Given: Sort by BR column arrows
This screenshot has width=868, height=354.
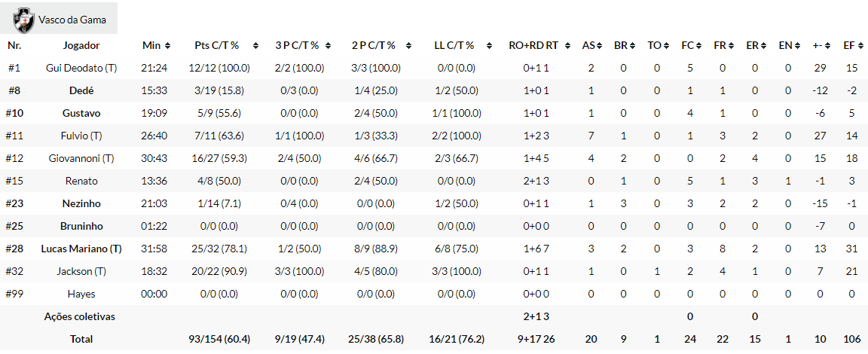Looking at the screenshot, I should [x=631, y=46].
